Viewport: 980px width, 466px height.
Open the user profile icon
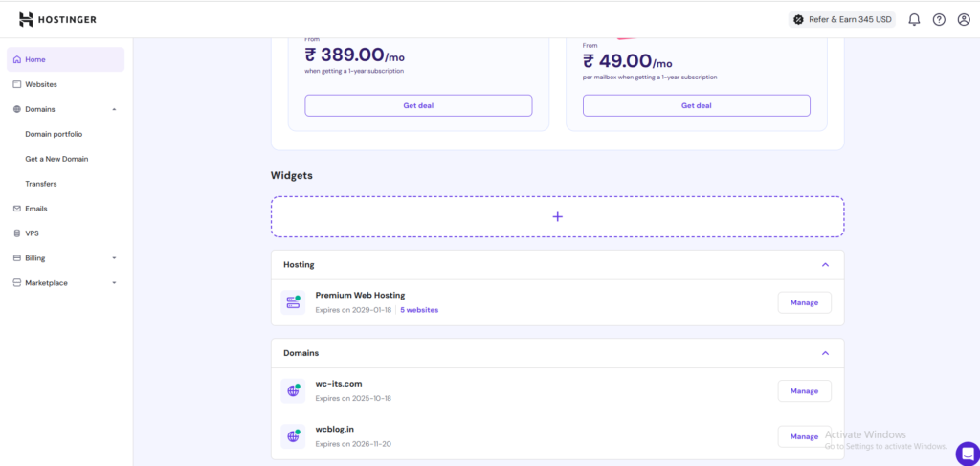(964, 19)
